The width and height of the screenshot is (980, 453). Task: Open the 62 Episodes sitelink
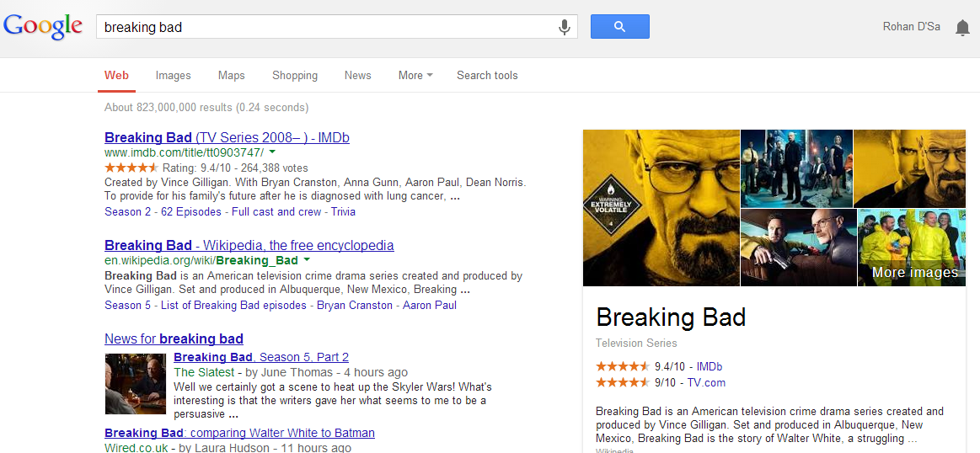coord(191,212)
